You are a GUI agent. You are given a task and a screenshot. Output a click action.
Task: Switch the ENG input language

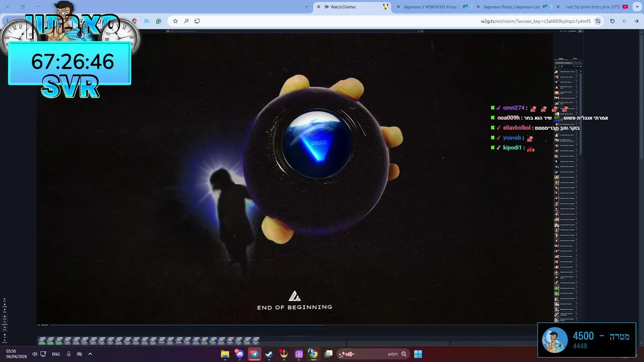pyautogui.click(x=56, y=354)
